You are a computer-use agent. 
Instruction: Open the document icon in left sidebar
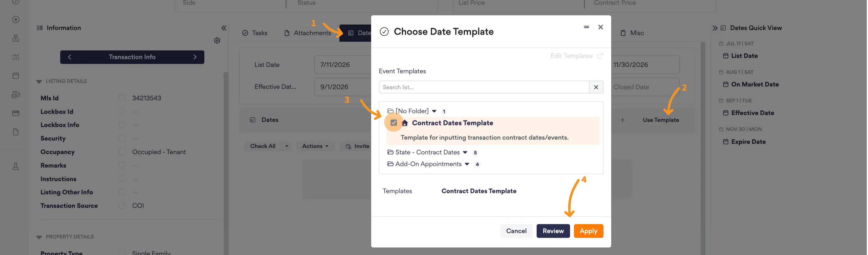click(16, 132)
